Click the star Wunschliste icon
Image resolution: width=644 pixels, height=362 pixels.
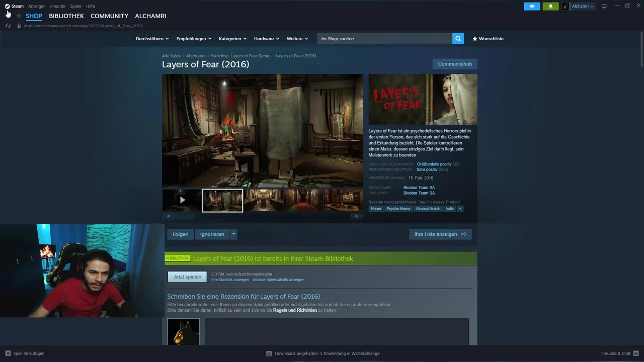tap(475, 39)
